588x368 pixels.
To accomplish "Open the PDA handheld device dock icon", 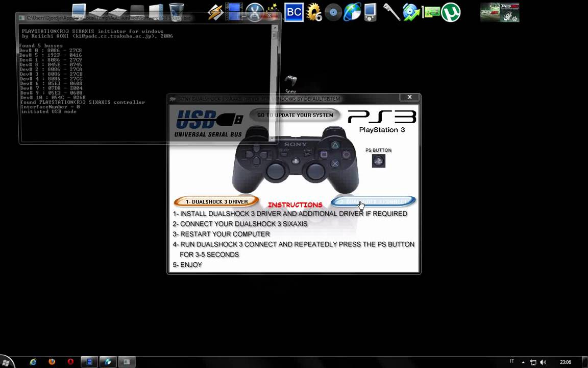I will 370,12.
